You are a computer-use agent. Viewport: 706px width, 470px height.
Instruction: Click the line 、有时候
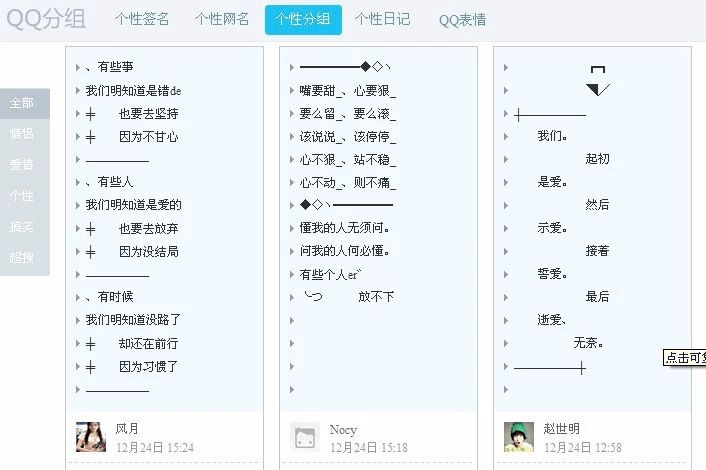(109, 297)
